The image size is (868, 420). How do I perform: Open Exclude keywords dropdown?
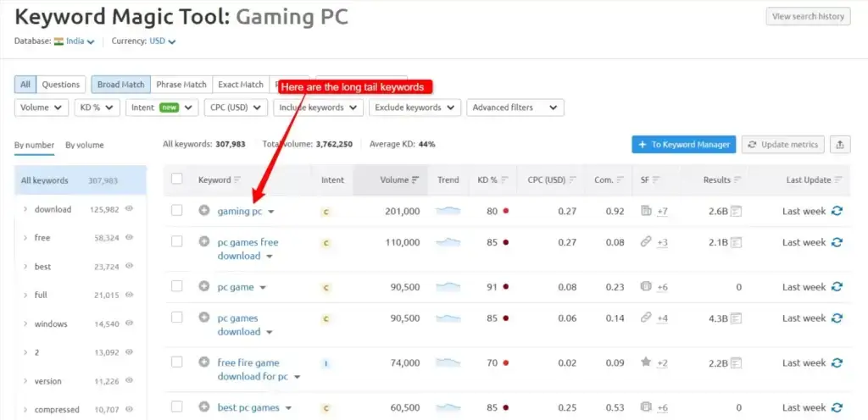click(415, 108)
